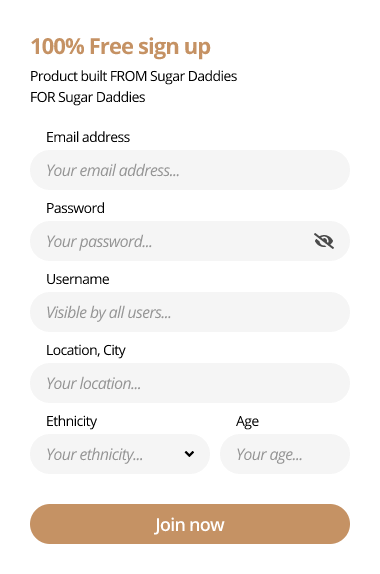Click into the Your location field
Screen dimensions: 380x574
click(x=190, y=383)
